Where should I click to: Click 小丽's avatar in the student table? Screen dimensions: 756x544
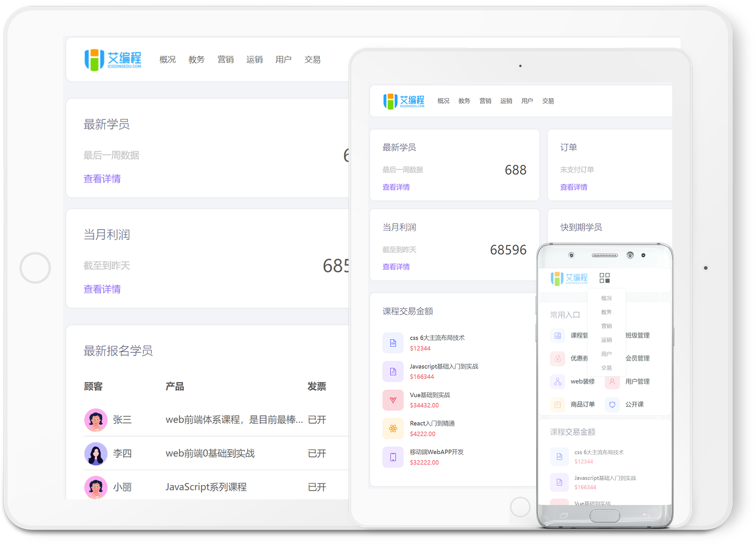click(96, 487)
